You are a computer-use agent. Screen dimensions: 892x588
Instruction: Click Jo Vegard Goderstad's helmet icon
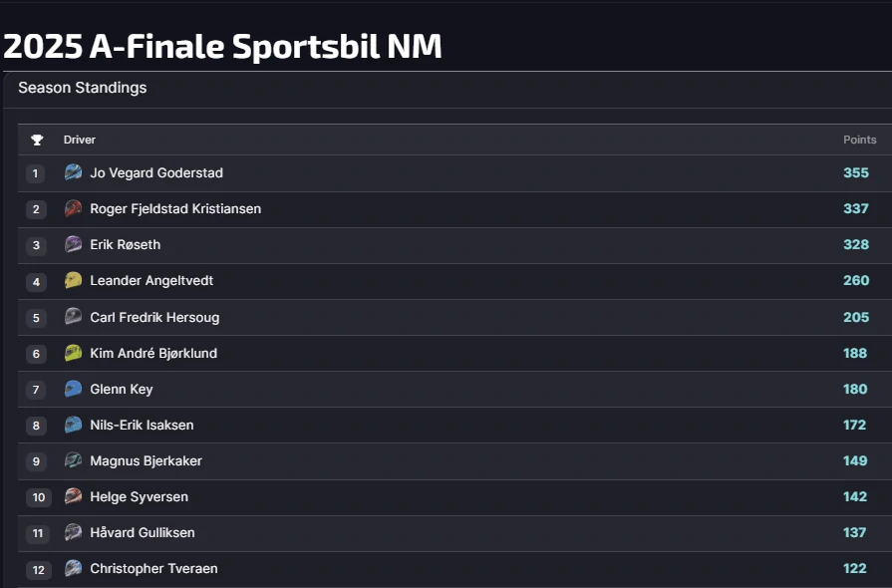click(73, 172)
